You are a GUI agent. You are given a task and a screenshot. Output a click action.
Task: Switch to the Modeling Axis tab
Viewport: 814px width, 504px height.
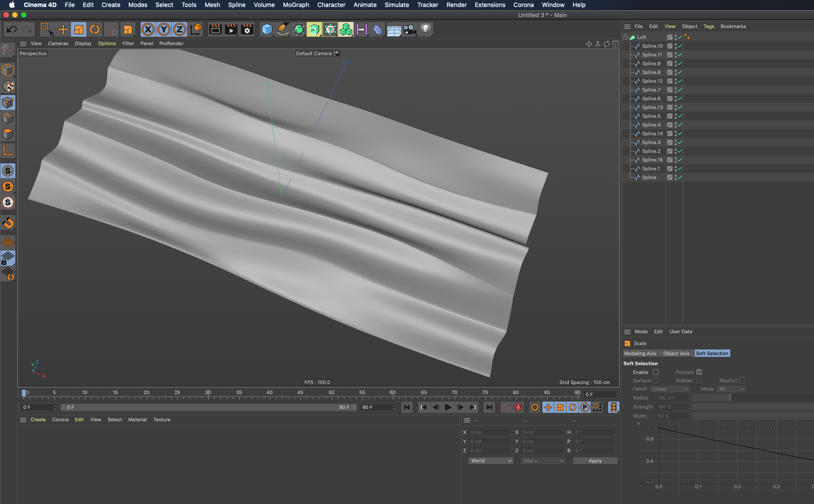coord(641,354)
